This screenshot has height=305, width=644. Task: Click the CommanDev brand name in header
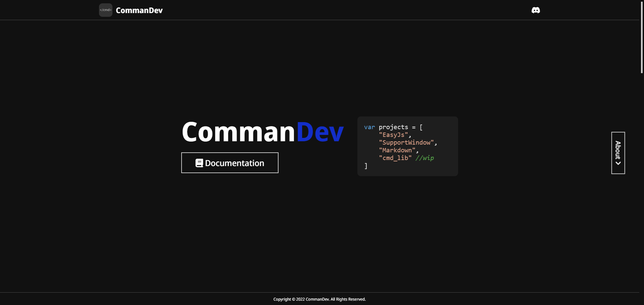[139, 10]
